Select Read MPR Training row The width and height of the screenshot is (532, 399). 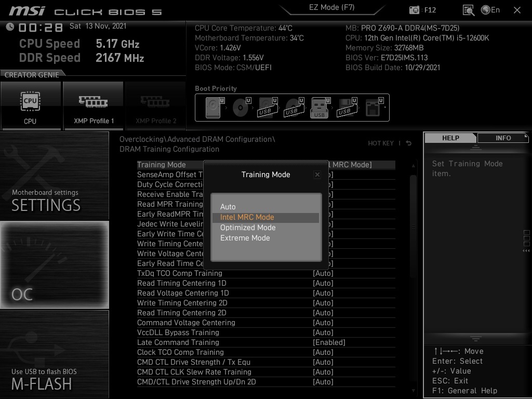tap(170, 204)
